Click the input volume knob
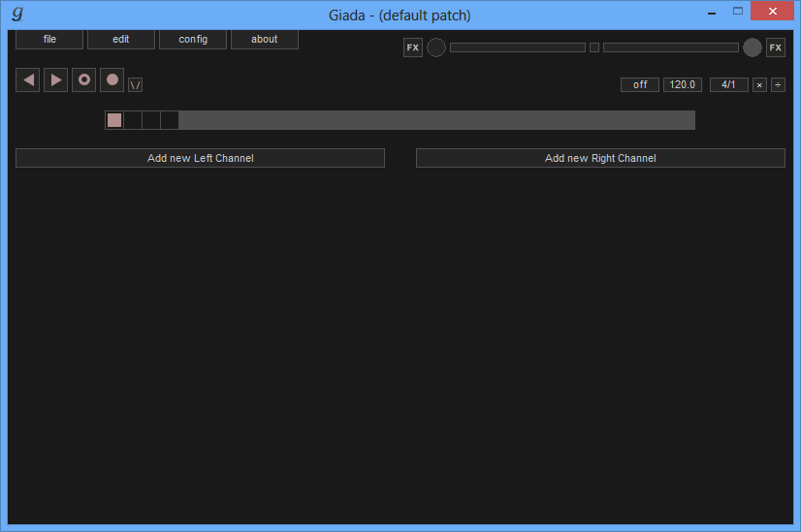 (436, 47)
